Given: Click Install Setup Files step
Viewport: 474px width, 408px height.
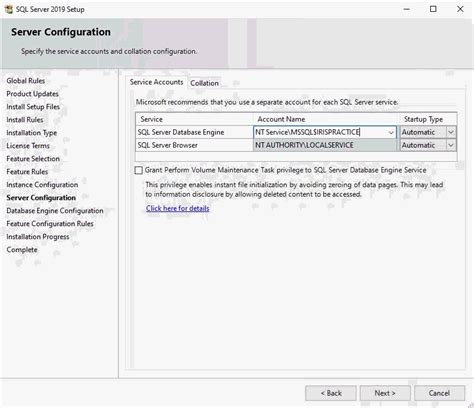Looking at the screenshot, I should click(33, 107).
